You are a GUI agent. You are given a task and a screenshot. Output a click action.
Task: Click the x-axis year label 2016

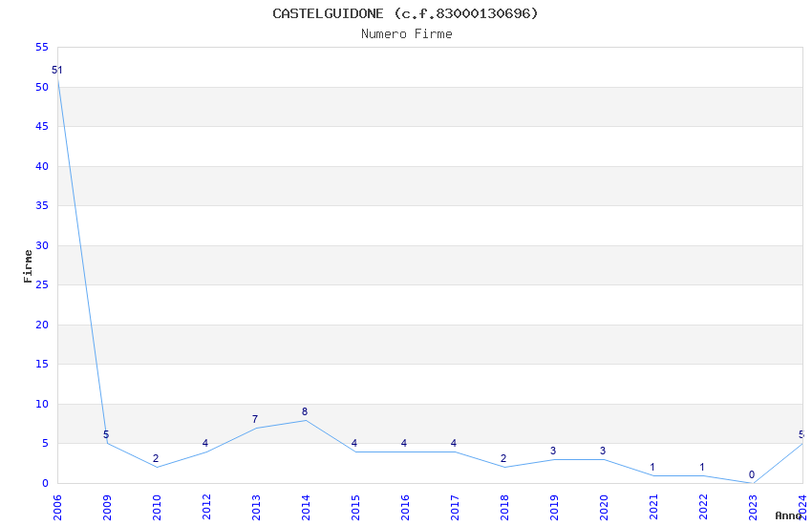tap(405, 508)
